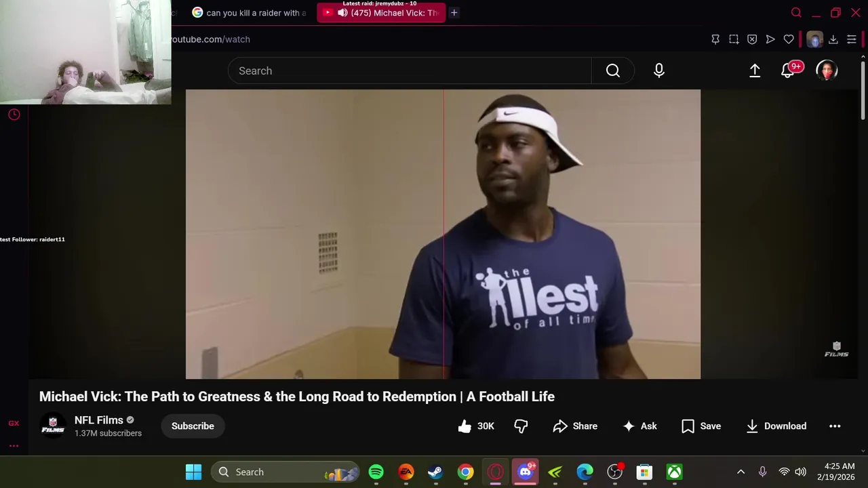The width and height of the screenshot is (868, 488).
Task: Click the pinboard pin icon in address bar
Action: pyautogui.click(x=715, y=39)
